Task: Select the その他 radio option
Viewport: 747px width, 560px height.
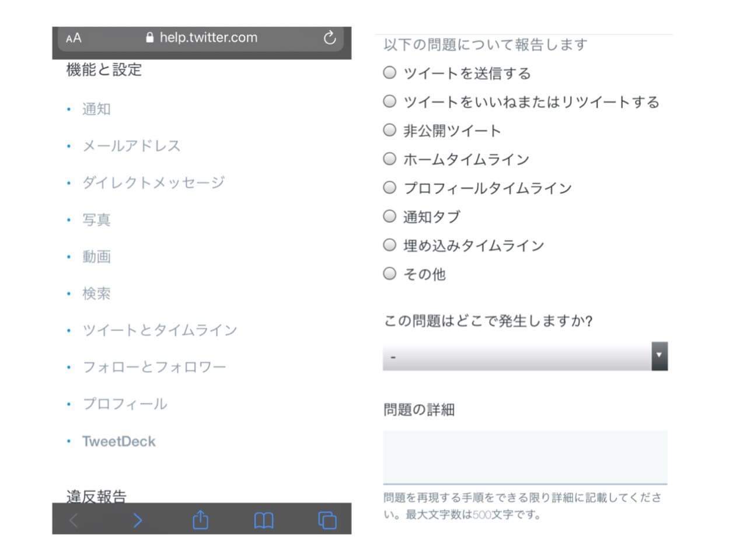Action: pyautogui.click(x=390, y=273)
